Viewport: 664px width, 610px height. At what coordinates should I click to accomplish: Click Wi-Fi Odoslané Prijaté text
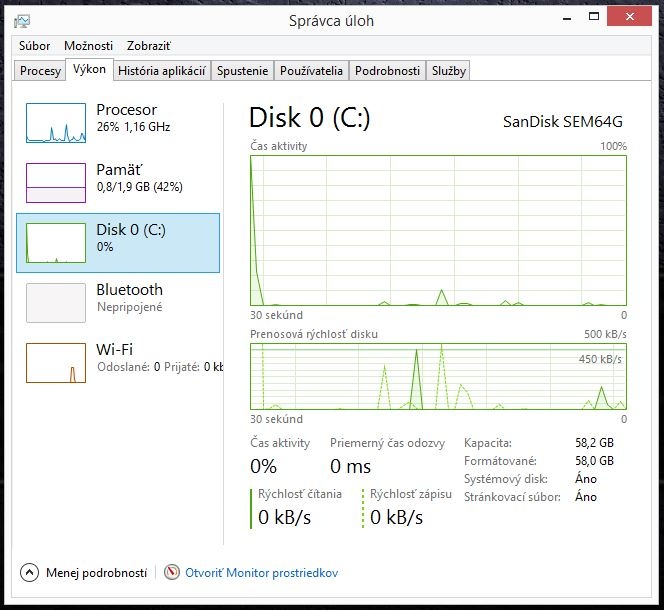click(160, 367)
